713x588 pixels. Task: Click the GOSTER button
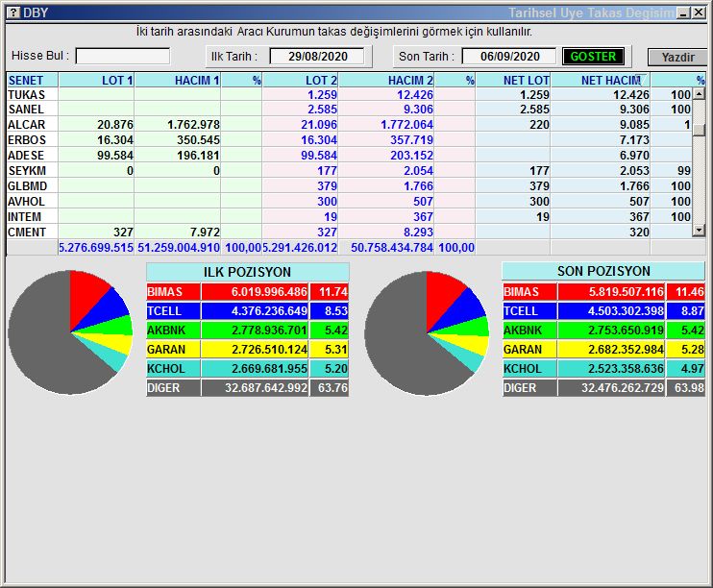(x=593, y=57)
